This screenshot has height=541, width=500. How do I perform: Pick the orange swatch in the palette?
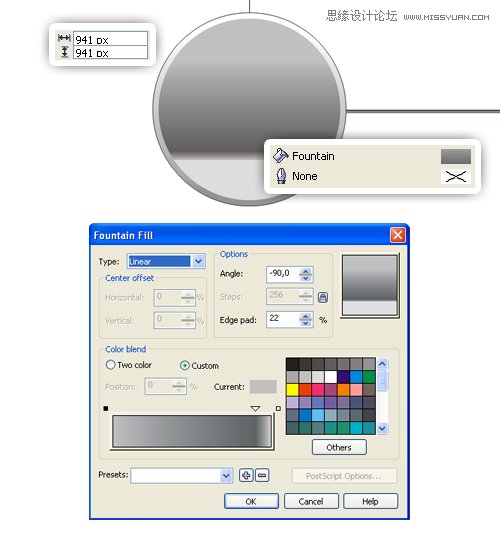click(x=343, y=390)
